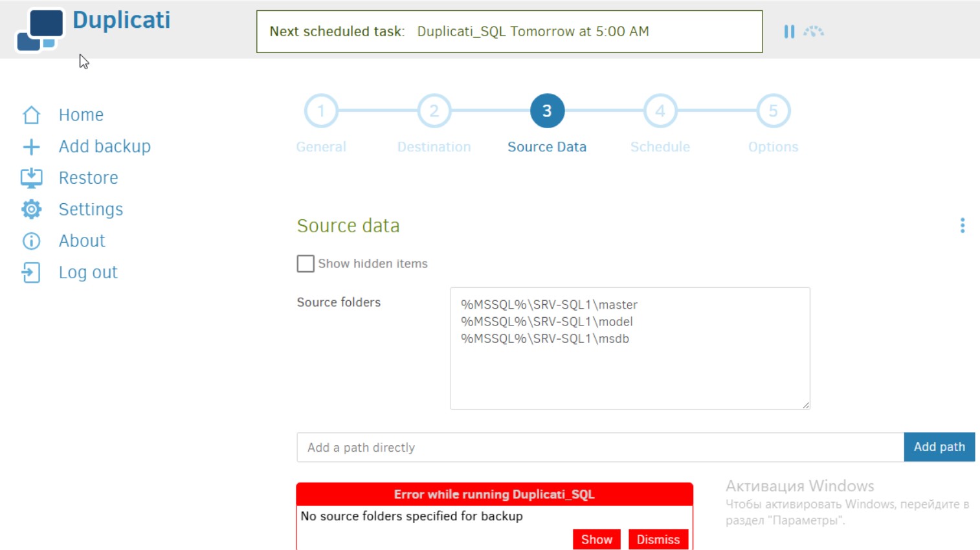Click the About info icon
980x550 pixels.
click(x=31, y=241)
